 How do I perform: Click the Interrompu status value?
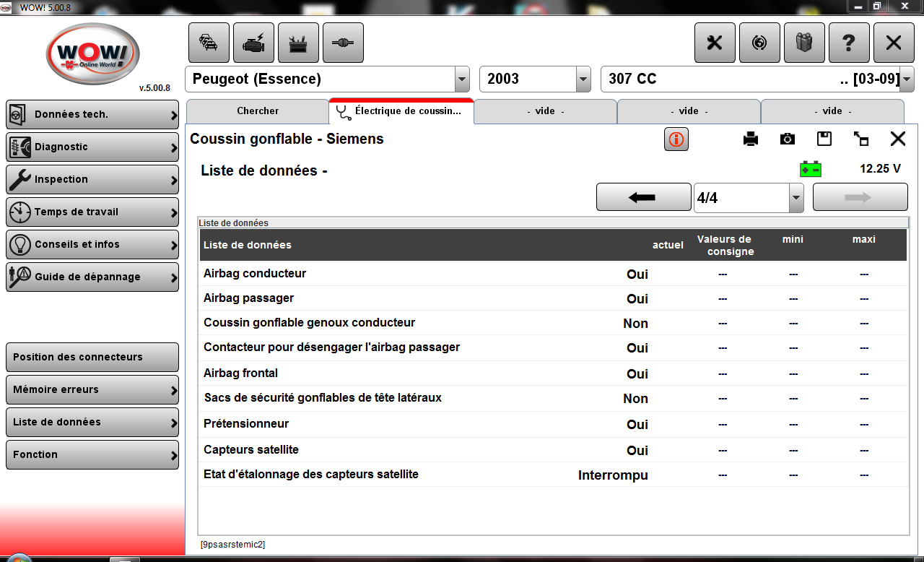pos(613,475)
